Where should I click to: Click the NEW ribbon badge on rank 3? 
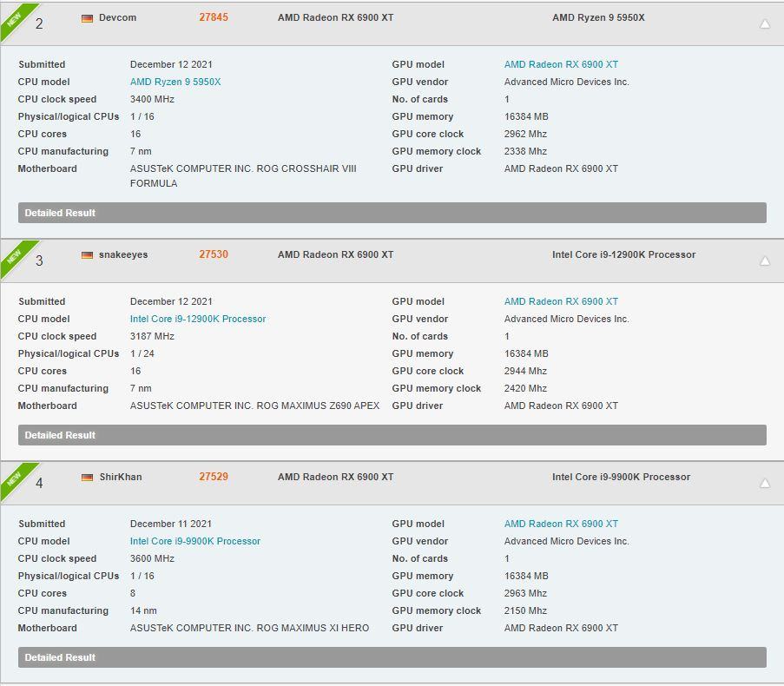[x=15, y=255]
